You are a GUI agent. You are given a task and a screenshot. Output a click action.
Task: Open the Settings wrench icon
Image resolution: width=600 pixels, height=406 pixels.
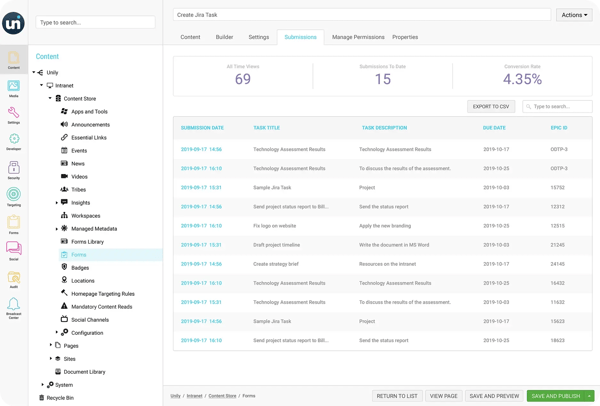pos(14,113)
